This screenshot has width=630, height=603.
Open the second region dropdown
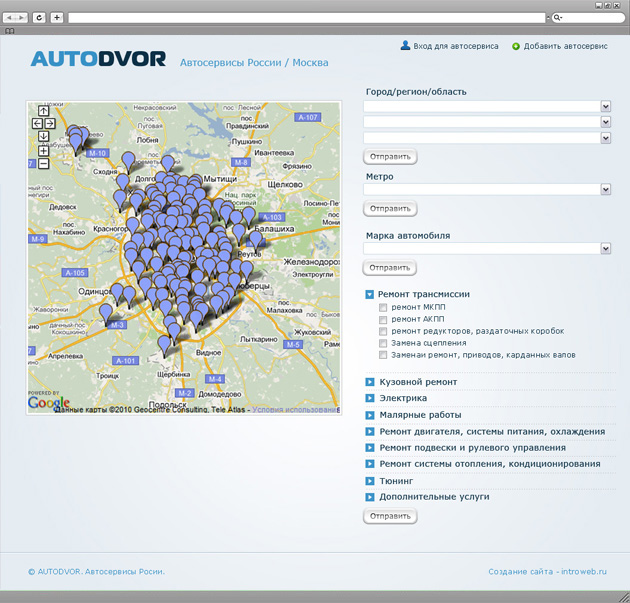605,122
